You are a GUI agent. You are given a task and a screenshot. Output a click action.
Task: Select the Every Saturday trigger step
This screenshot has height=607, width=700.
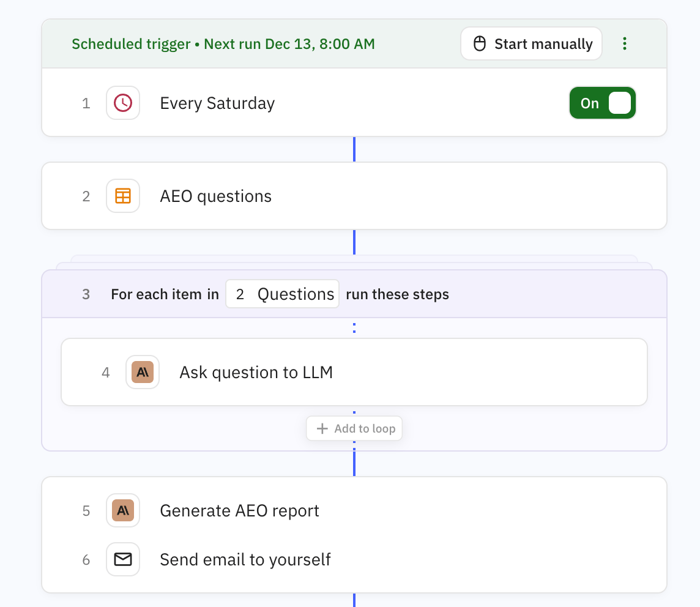point(217,103)
